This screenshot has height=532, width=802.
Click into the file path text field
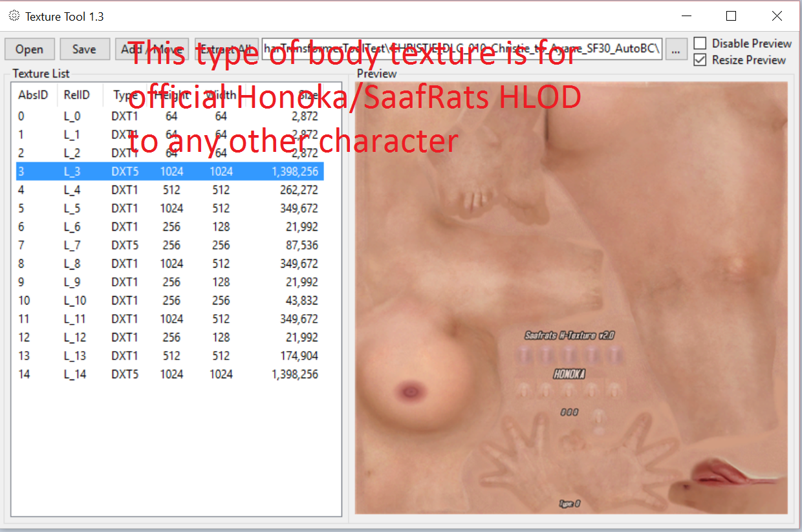[x=462, y=49]
